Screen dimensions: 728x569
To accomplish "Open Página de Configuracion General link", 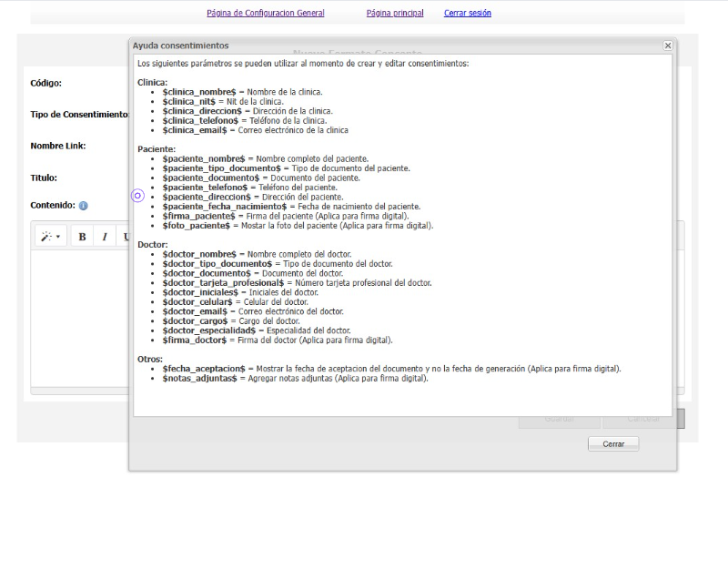I will point(266,13).
